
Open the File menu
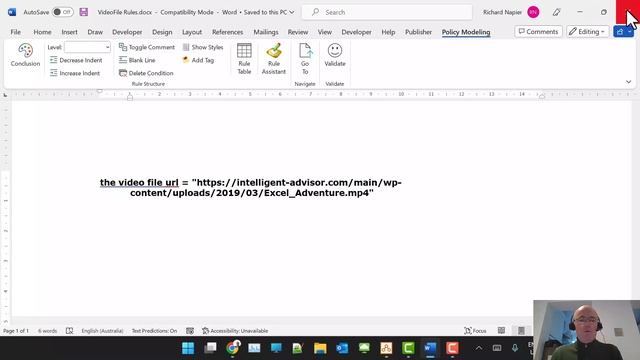click(x=16, y=32)
